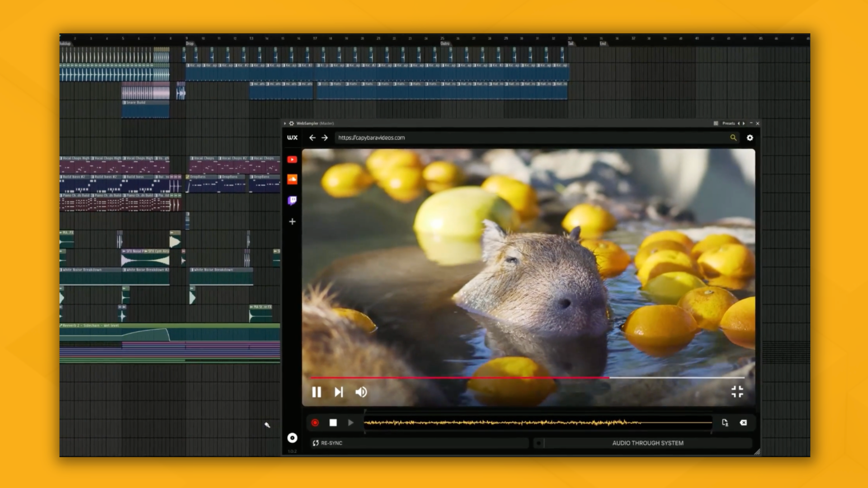The height and width of the screenshot is (488, 868).
Task: Export the recorded sample using the drag icon
Action: coord(725,422)
